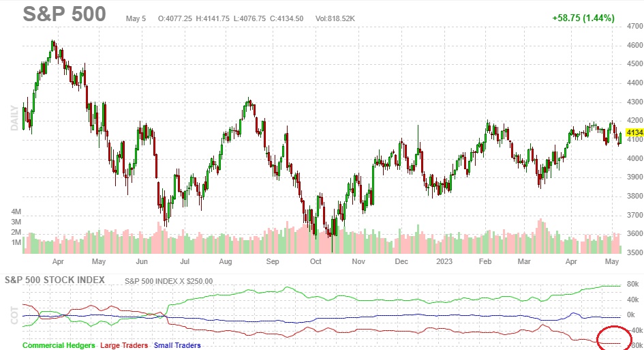Click the 3500 price axis label
The width and height of the screenshot is (644, 350).
(x=635, y=252)
